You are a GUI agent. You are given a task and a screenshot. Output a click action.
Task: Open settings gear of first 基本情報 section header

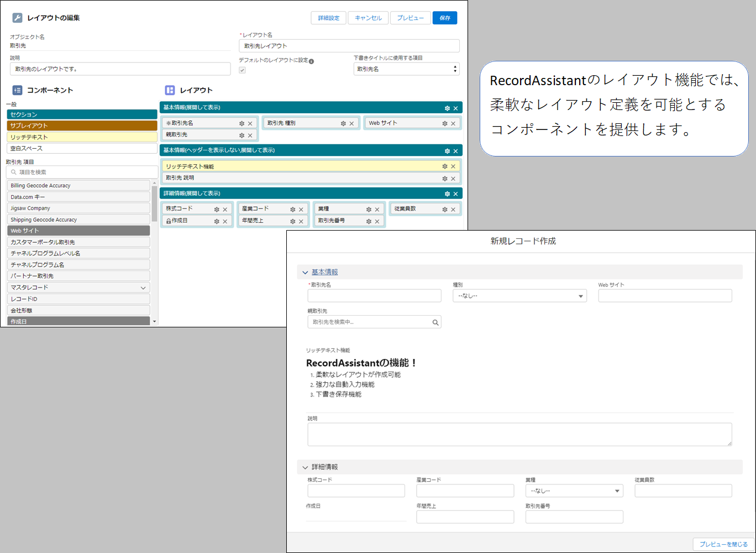coord(447,108)
